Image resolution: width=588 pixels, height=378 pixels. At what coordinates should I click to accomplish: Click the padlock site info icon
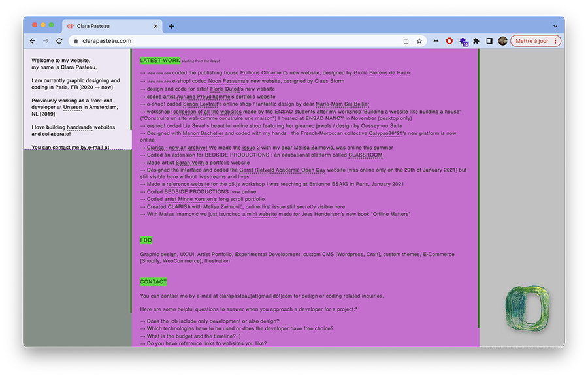tap(76, 41)
